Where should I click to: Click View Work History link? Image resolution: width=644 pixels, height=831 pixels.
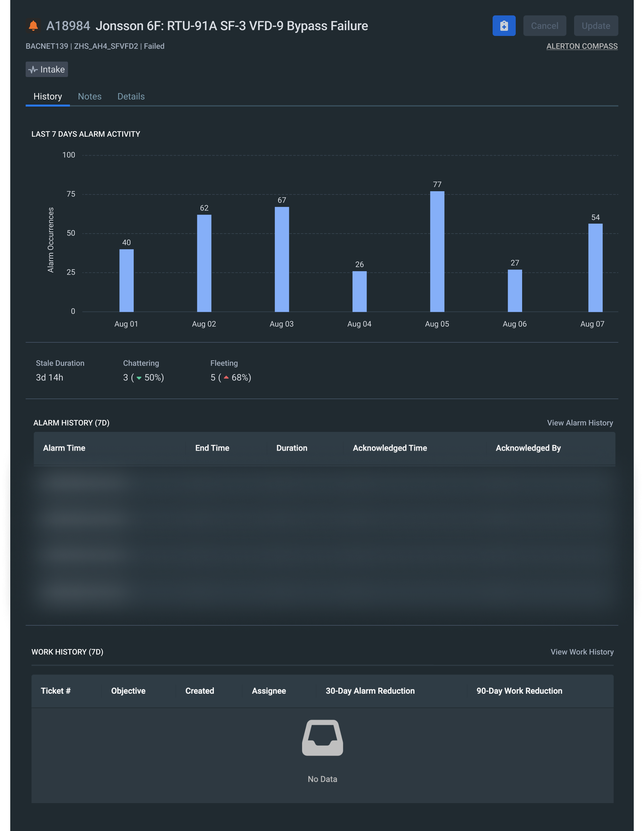tap(581, 652)
